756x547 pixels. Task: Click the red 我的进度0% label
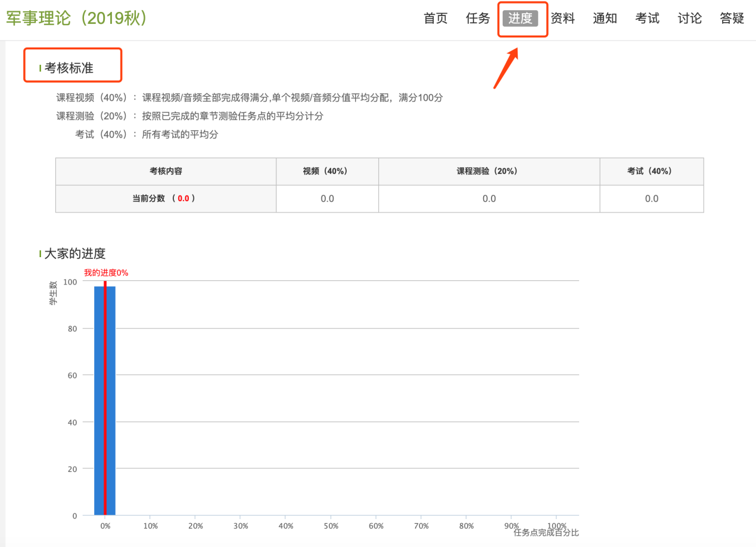pyautogui.click(x=106, y=273)
